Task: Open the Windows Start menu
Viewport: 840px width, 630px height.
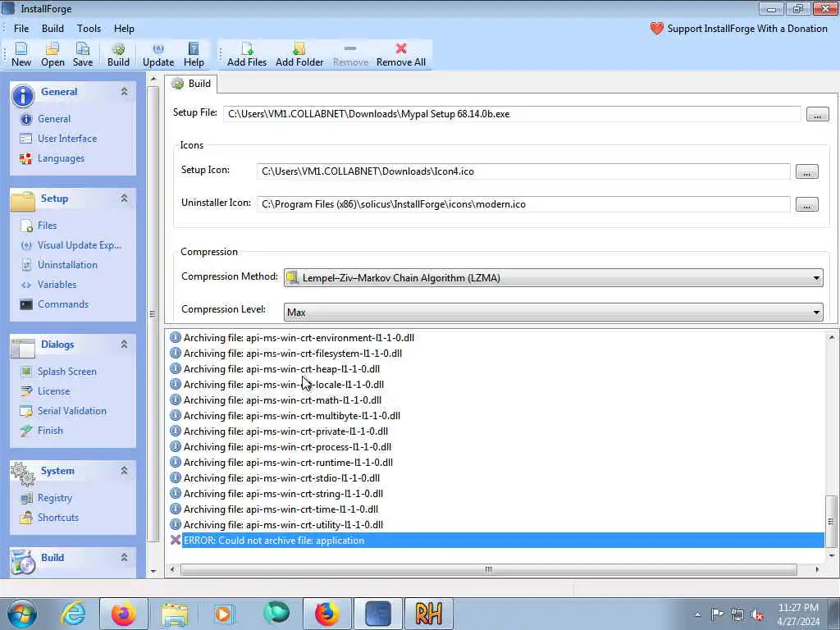Action: click(x=22, y=614)
